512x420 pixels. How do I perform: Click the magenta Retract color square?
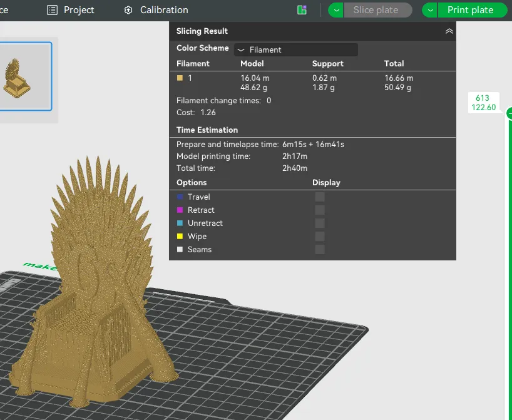pos(180,210)
